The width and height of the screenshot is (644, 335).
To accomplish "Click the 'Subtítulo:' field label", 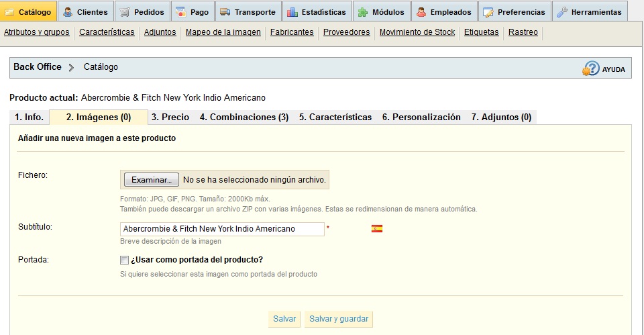I will point(35,227).
